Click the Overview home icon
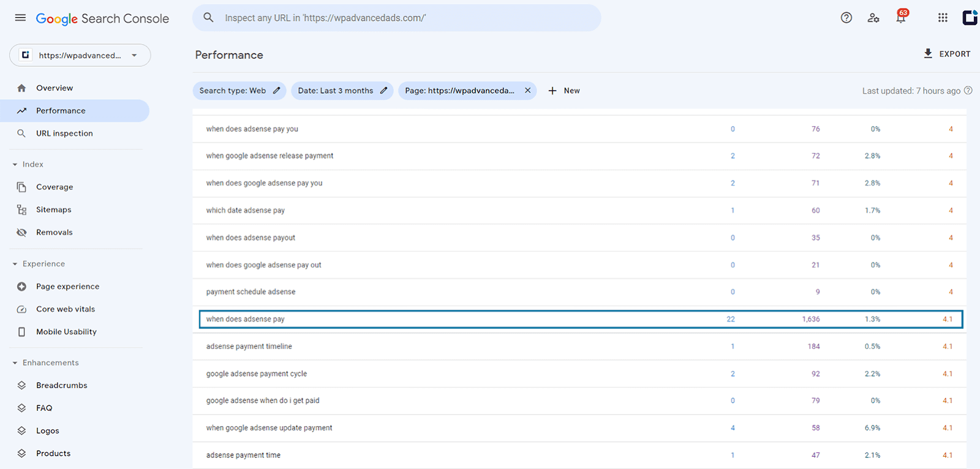Viewport: 980px width, 469px height. (x=22, y=88)
